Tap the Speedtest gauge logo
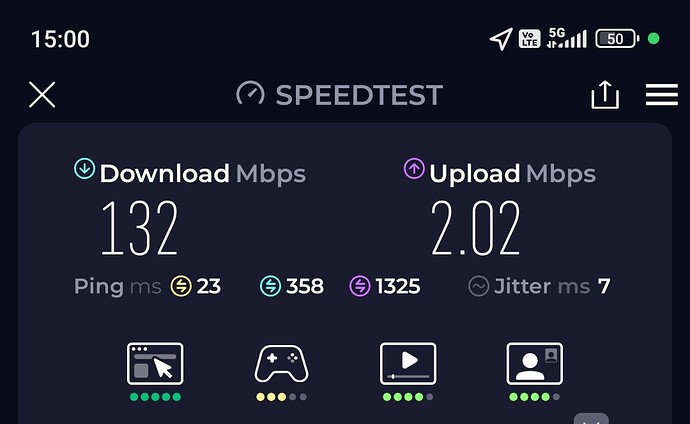 coord(250,94)
